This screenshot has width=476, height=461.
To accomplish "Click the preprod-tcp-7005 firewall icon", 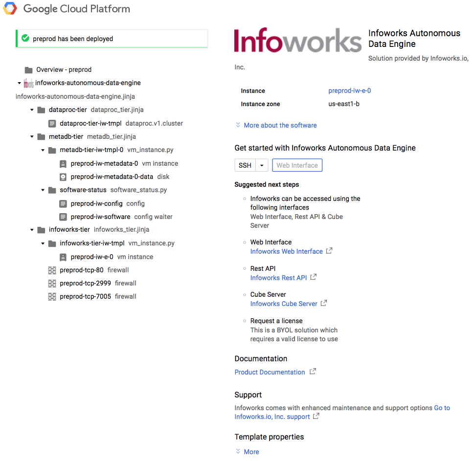I will pyautogui.click(x=52, y=297).
